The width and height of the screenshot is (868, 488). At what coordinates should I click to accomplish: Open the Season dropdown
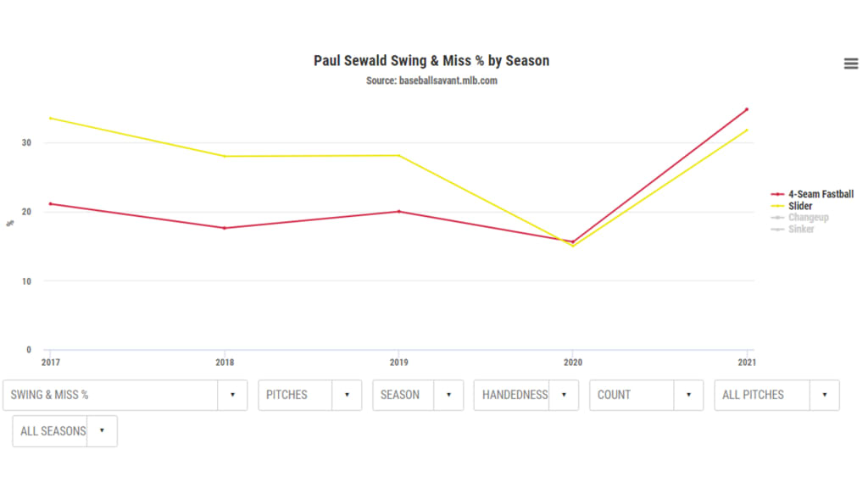[x=403, y=395]
